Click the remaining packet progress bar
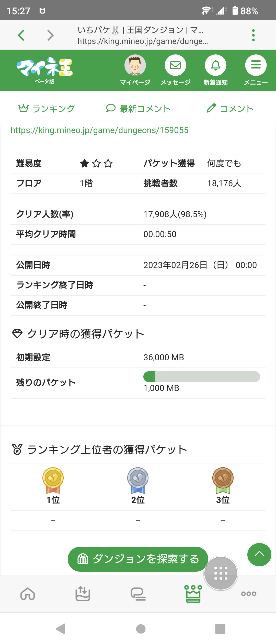This screenshot has width=276, height=644. (202, 377)
